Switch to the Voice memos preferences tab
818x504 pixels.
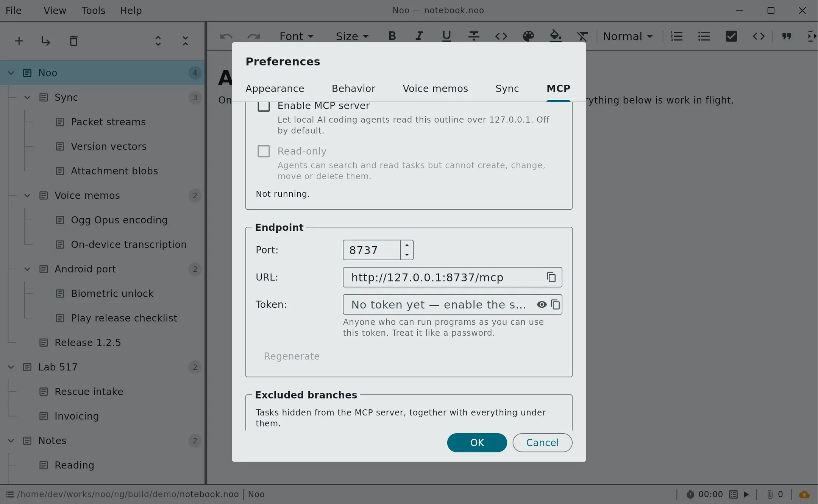436,89
